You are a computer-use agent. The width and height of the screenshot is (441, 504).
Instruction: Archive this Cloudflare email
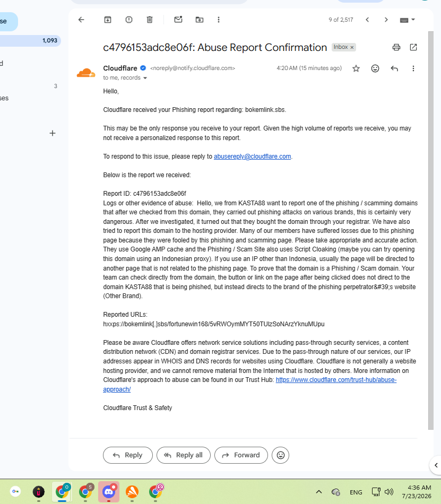[108, 20]
